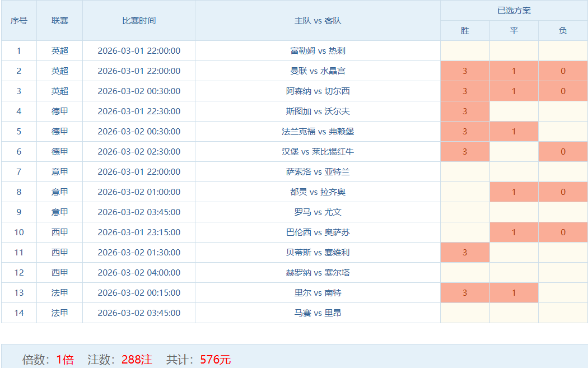The height and width of the screenshot is (368, 588).
Task: Open the 赫罗纳 vs 塞尔塔 match link
Action: [x=318, y=273]
